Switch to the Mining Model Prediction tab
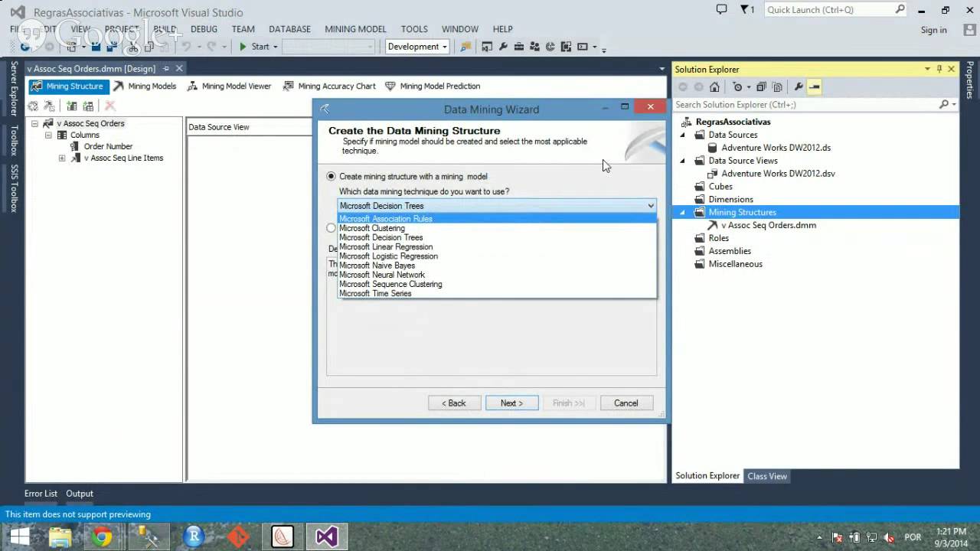980x551 pixels. click(x=433, y=86)
